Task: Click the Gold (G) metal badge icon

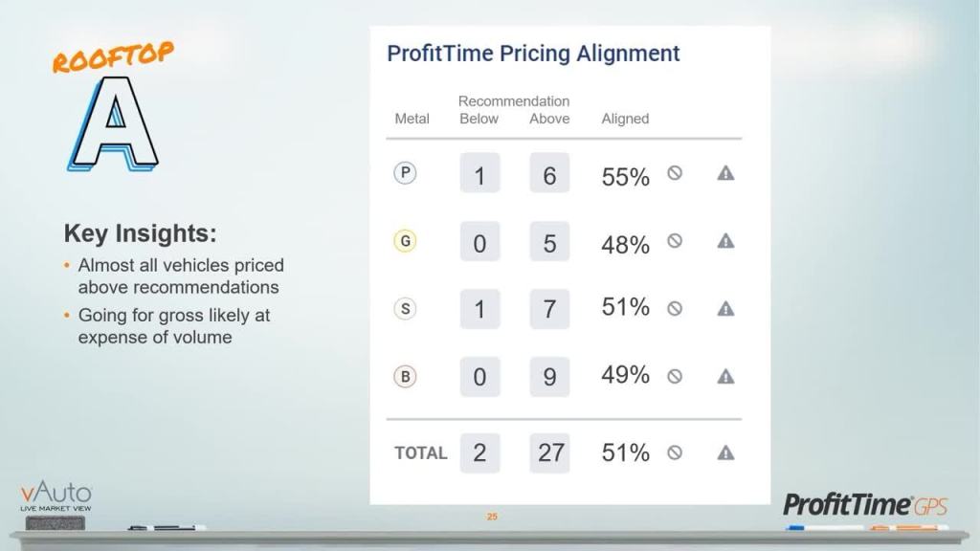Action: coord(406,241)
